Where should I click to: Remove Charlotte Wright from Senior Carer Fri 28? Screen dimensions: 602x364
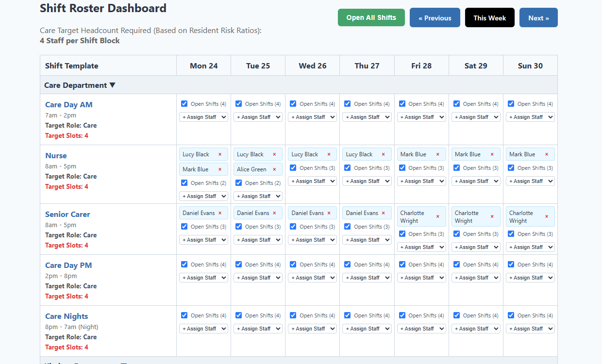(437, 217)
